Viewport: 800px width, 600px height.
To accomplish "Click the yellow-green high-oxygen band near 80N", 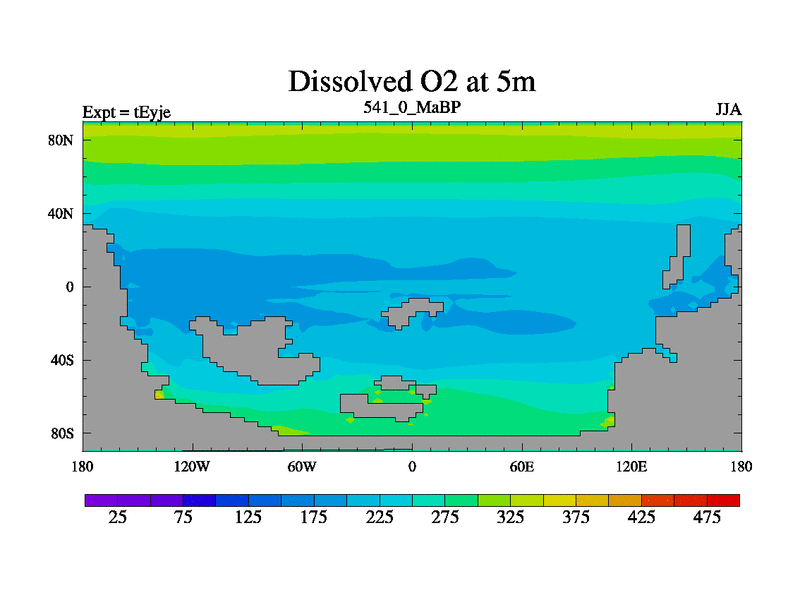I will (x=411, y=150).
